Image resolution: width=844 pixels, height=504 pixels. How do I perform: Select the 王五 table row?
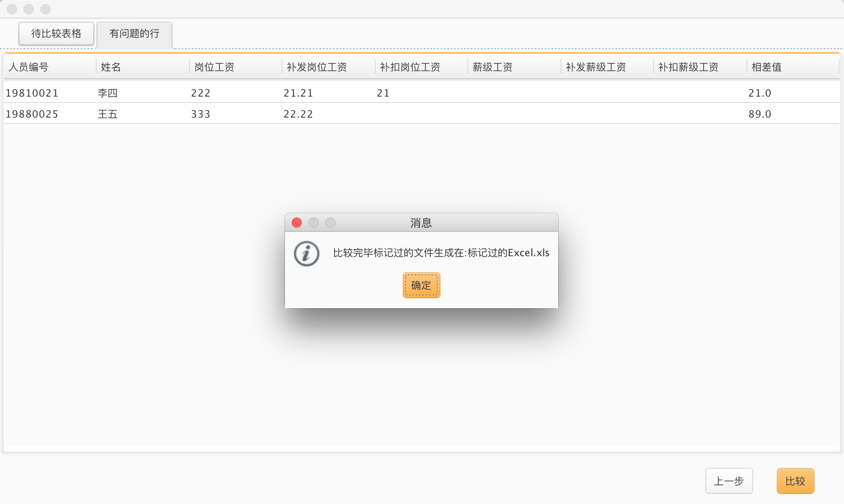108,114
